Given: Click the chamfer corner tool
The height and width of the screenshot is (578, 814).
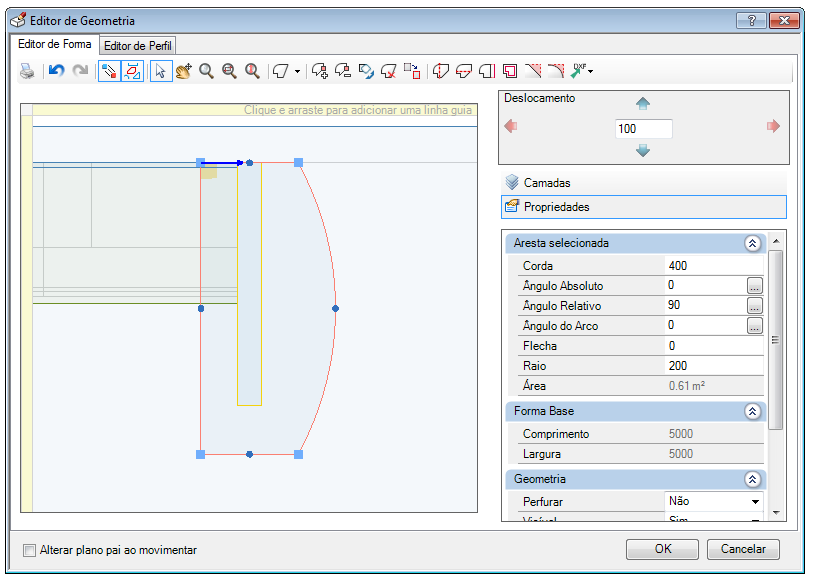Looking at the screenshot, I should (533, 71).
